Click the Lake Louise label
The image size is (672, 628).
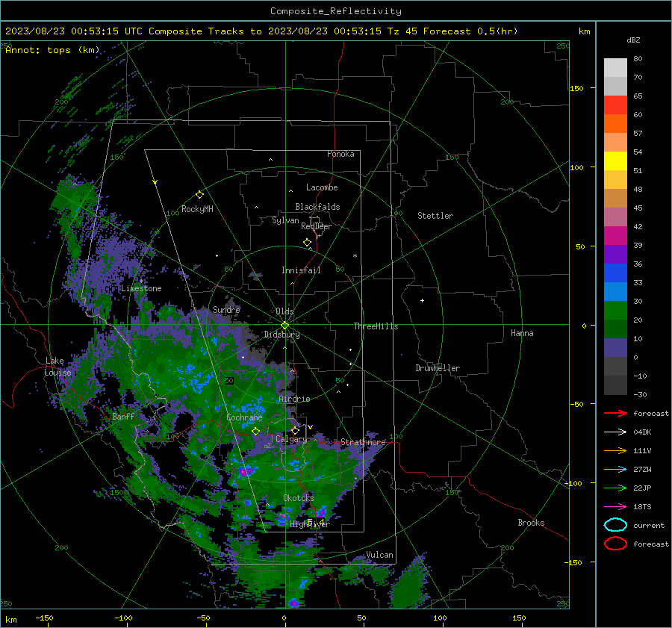[x=57, y=367]
